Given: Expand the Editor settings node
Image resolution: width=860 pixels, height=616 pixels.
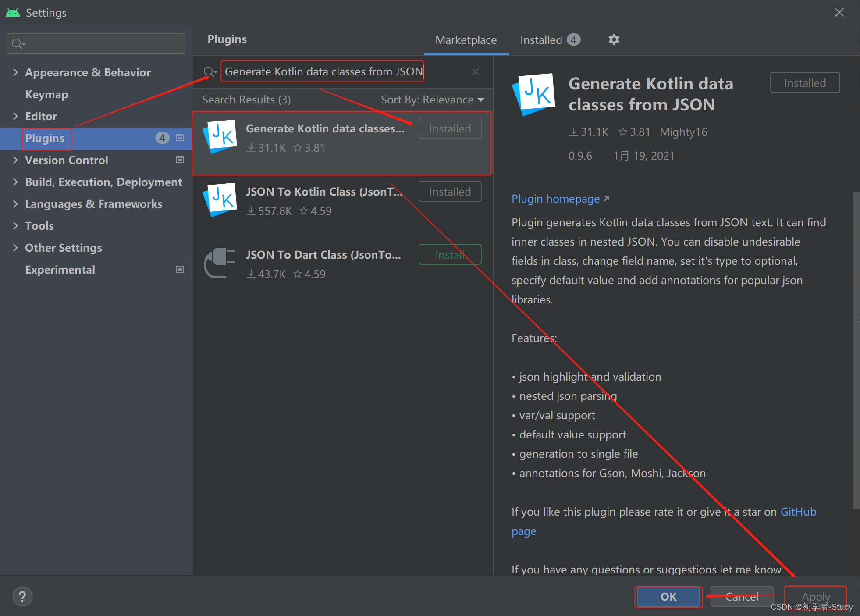Looking at the screenshot, I should [16, 116].
